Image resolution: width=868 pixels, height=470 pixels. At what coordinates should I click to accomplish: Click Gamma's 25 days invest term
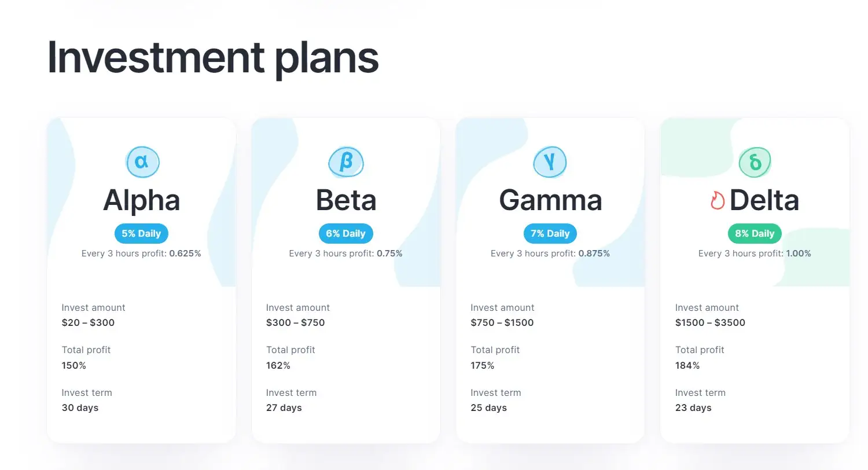click(489, 407)
